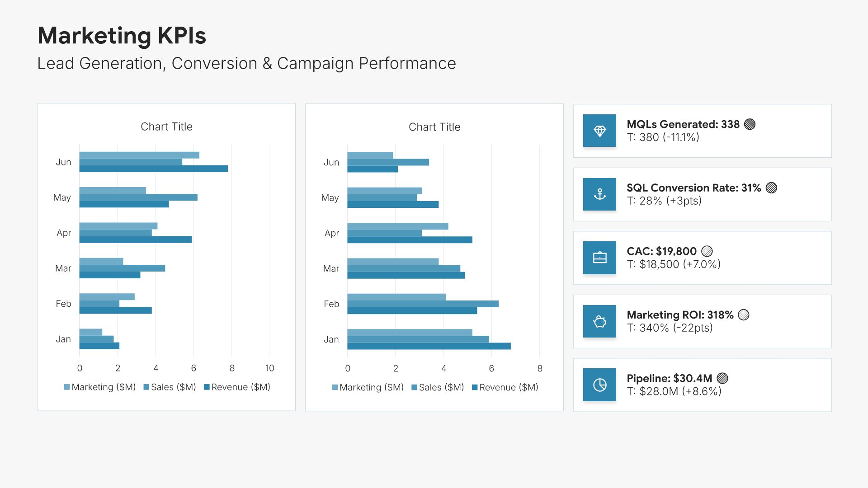Viewport: 868px width, 488px height.
Task: Click the status circle after CAC: $19,800
Action: (x=707, y=251)
